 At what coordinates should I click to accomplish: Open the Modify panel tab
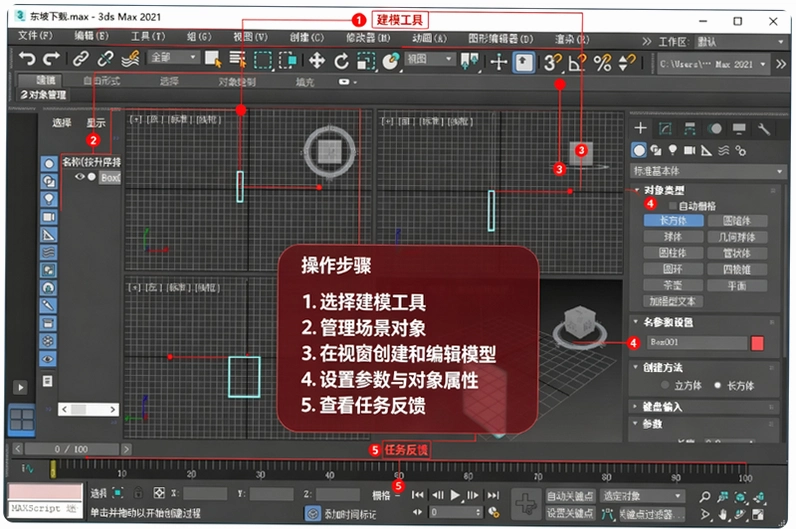(665, 128)
